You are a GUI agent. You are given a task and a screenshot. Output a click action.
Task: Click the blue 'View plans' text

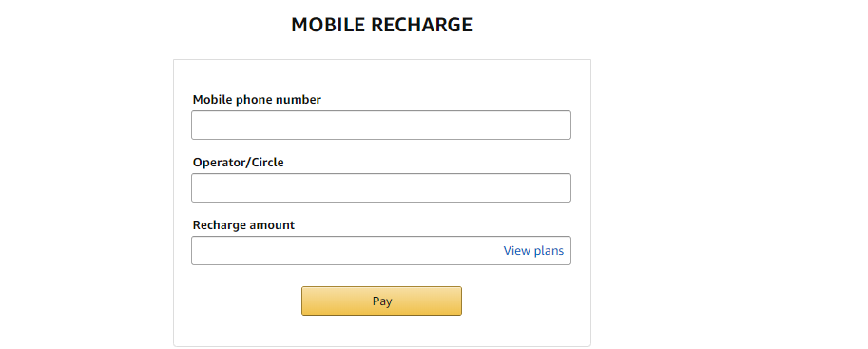pos(533,251)
